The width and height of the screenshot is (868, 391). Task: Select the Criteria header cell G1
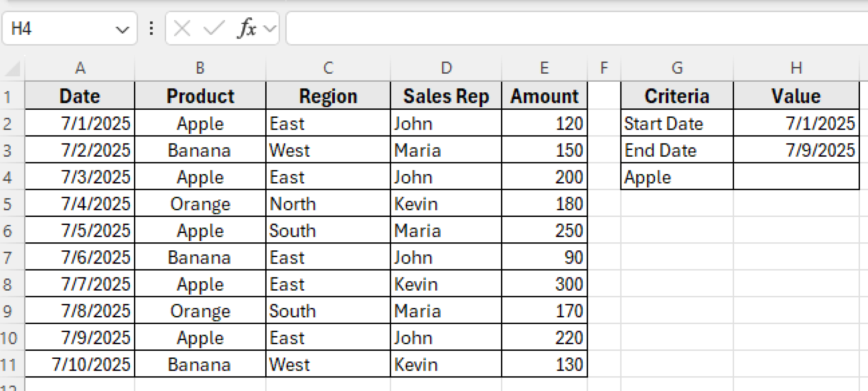pos(677,96)
